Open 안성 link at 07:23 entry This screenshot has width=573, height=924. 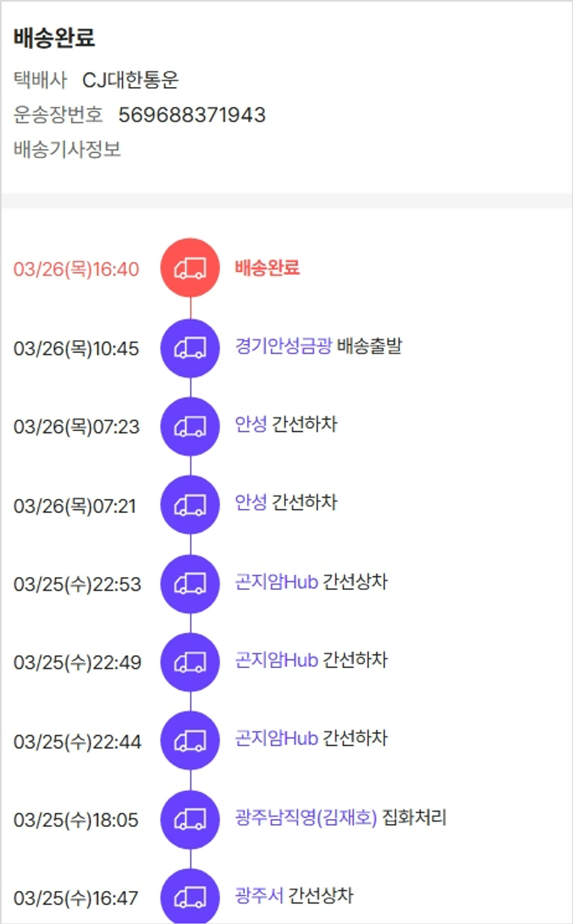pyautogui.click(x=251, y=425)
